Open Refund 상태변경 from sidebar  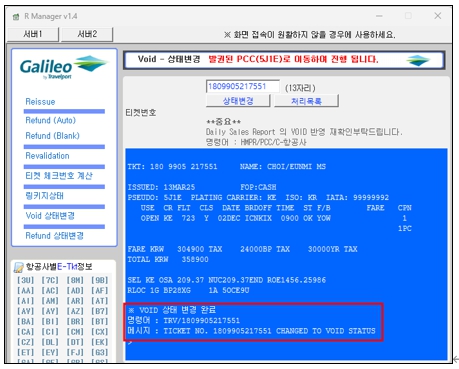pyautogui.click(x=54, y=236)
